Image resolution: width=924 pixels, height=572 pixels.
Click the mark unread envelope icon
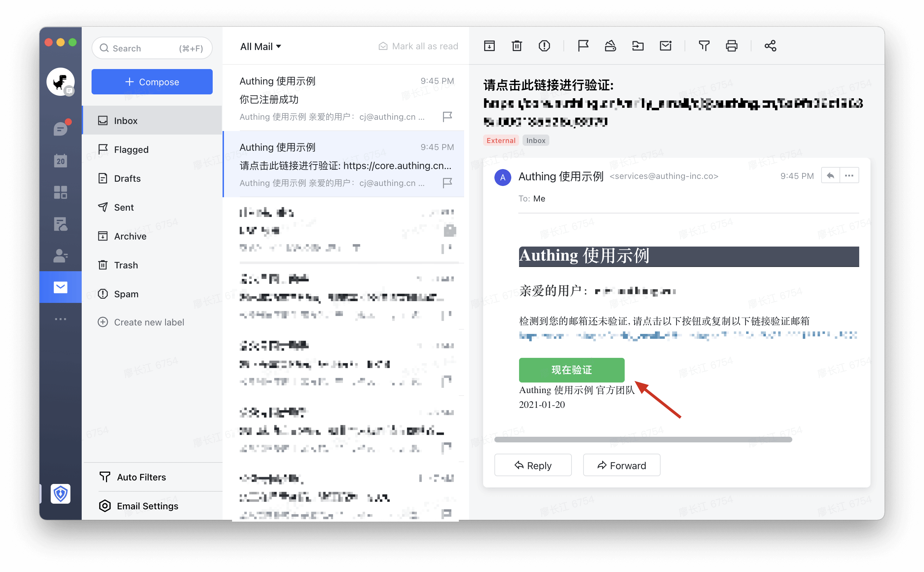[665, 46]
